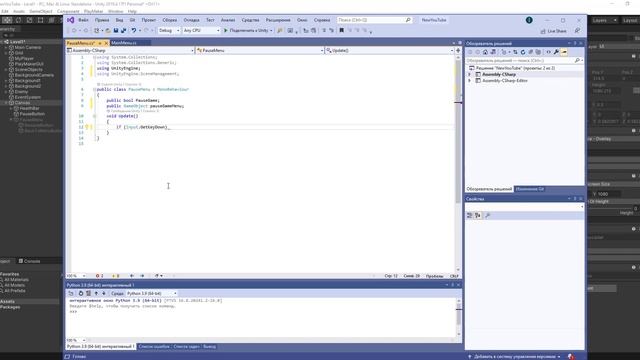Click the Save file icon in toolbar
This screenshot has width=640, height=360.
[x=116, y=31]
